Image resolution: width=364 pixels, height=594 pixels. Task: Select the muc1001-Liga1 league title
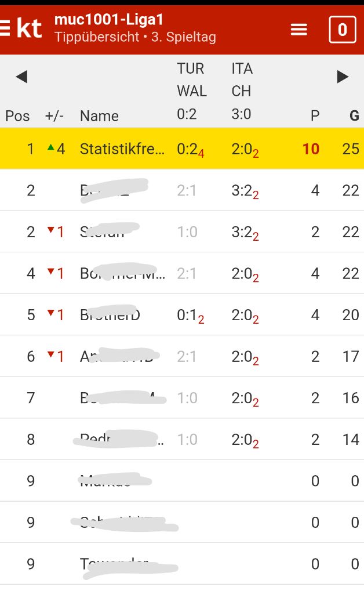coord(109,20)
